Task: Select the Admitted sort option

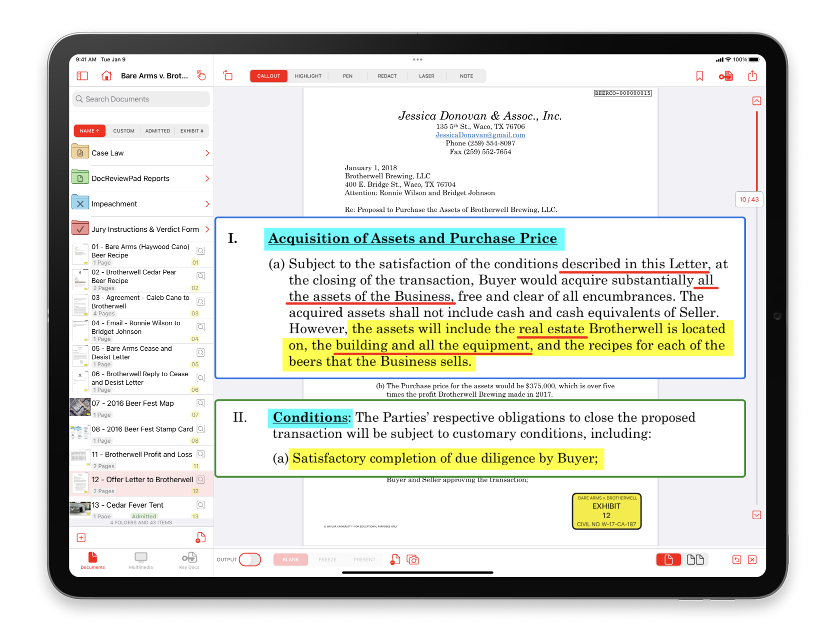Action: (x=157, y=130)
